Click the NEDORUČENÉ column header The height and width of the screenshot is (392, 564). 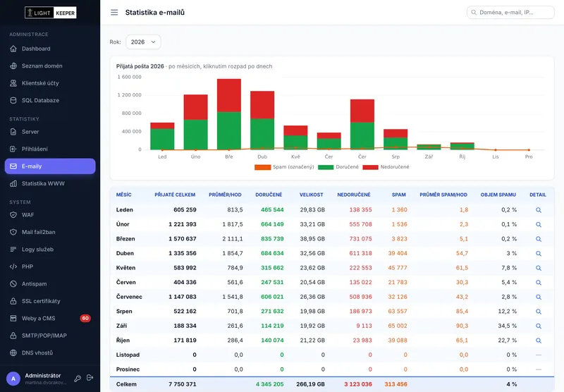click(354, 195)
